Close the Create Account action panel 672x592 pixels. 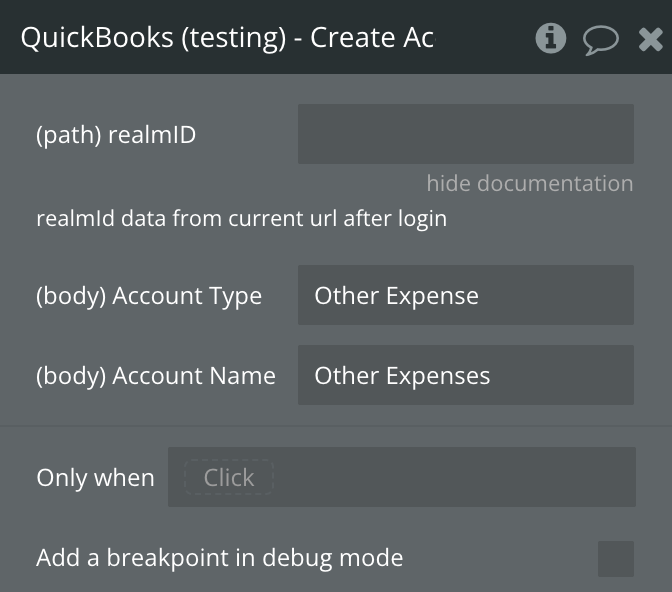[650, 39]
